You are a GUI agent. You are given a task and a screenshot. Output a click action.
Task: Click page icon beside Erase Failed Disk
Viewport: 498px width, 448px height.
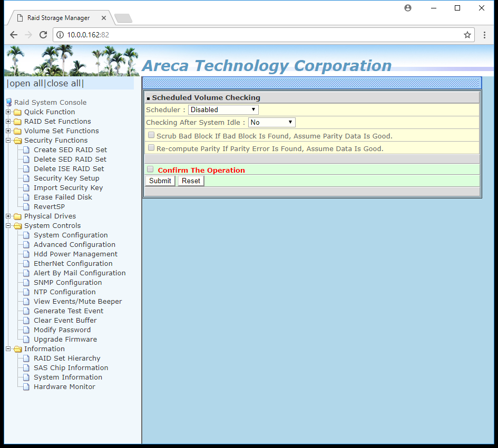click(x=26, y=197)
